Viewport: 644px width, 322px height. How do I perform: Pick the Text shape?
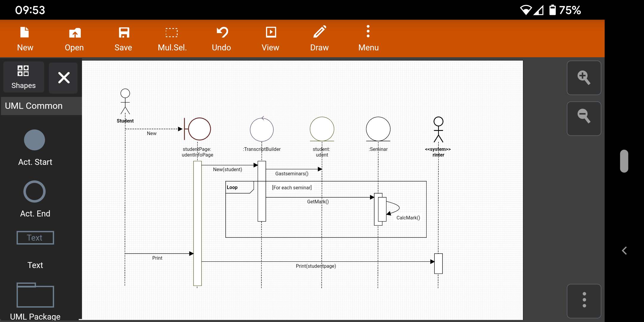tap(35, 250)
